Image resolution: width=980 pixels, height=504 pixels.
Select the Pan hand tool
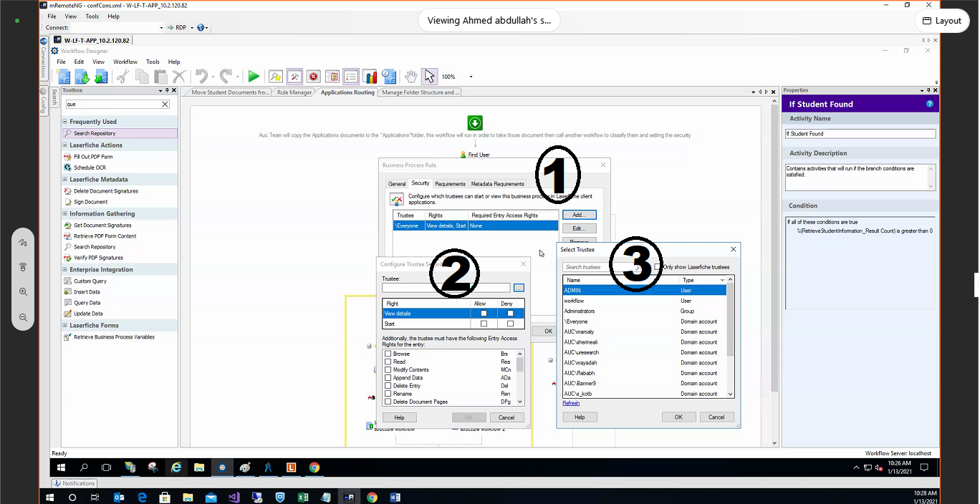411,77
